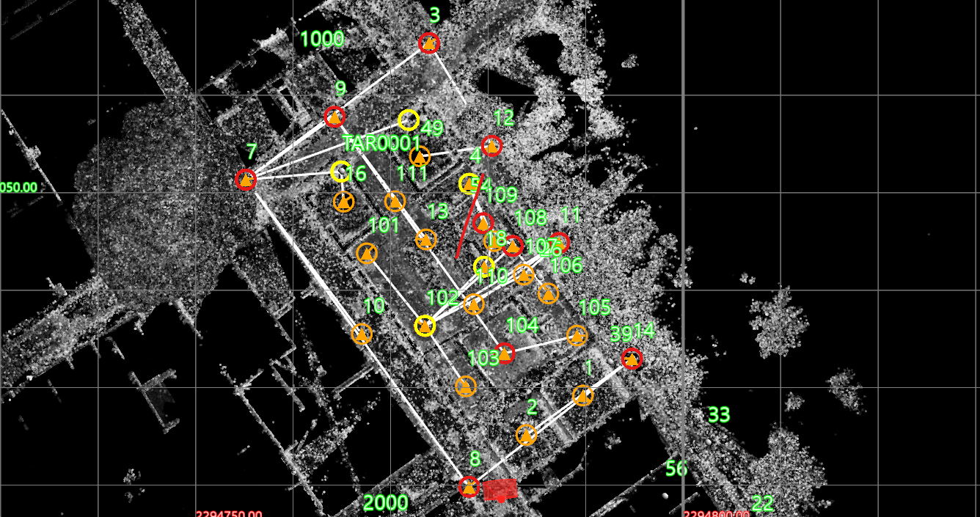
Task: Click the red-circled station 9 marker
Action: pyautogui.click(x=334, y=117)
